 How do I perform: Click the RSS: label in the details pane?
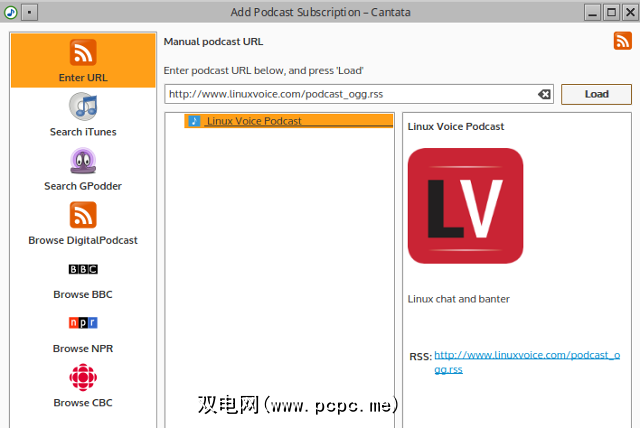click(x=420, y=357)
